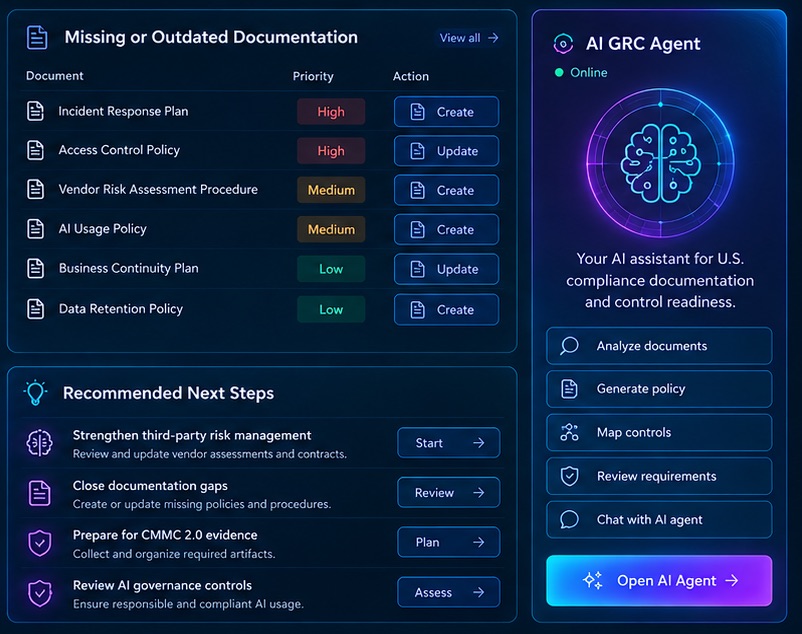The width and height of the screenshot is (802, 634).
Task: Click the Low badge for Business Continuity Plan
Action: (x=331, y=269)
